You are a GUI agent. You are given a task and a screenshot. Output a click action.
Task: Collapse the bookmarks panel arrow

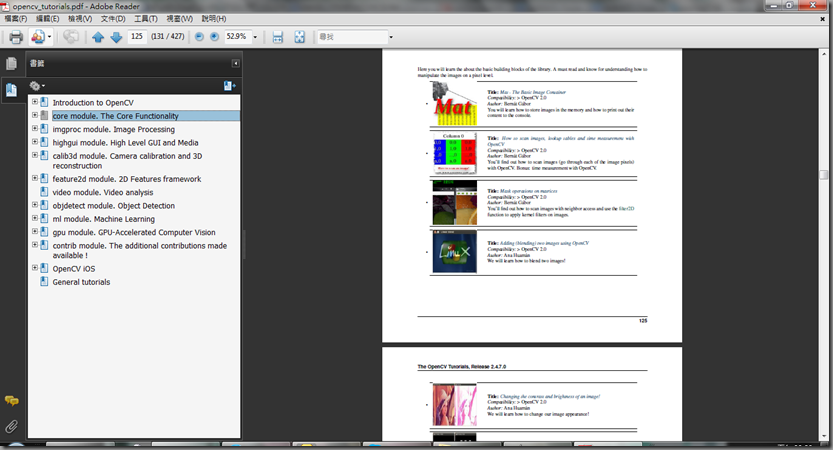coord(235,63)
